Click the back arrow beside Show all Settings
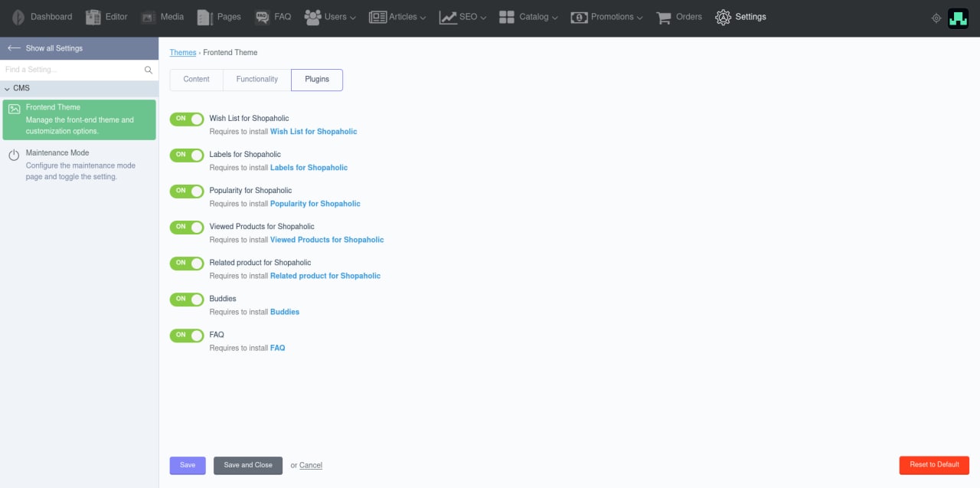Viewport: 980px width, 488px height. (x=14, y=48)
